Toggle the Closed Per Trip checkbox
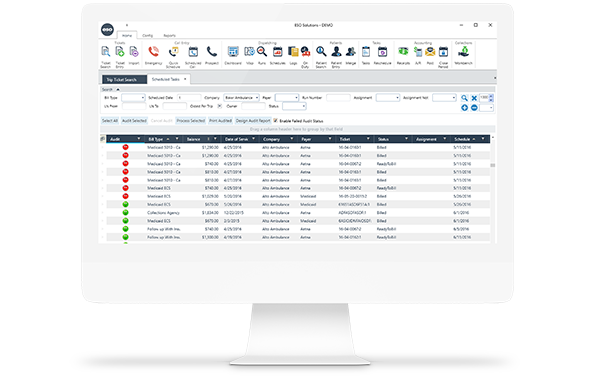Image resolution: width=602 pixels, height=376 pixels. point(220,106)
